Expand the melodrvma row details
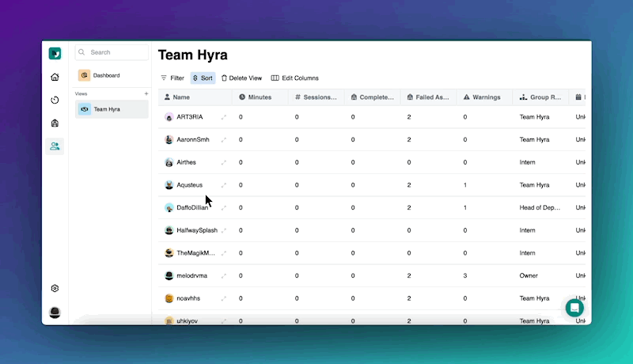The width and height of the screenshot is (633, 364). [224, 276]
